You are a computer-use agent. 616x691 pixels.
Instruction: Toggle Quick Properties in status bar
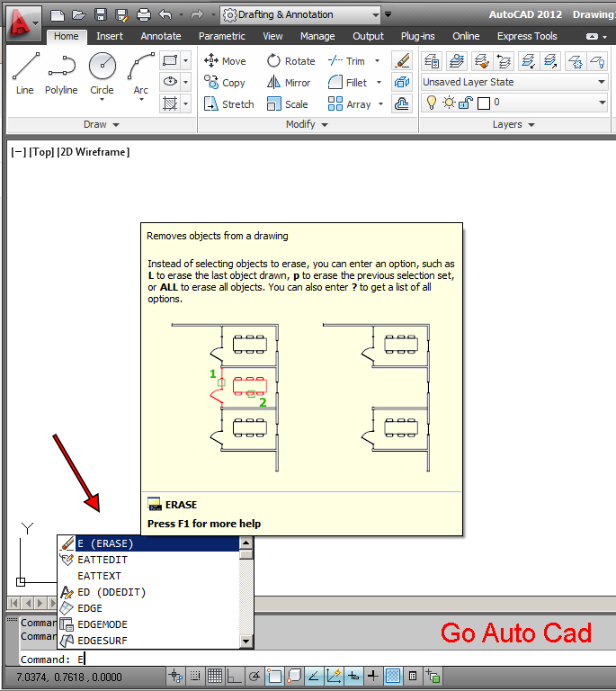coord(413,676)
